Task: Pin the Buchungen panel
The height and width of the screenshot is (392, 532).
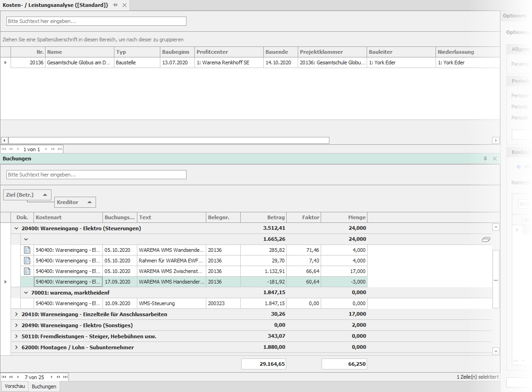Action: (x=485, y=159)
